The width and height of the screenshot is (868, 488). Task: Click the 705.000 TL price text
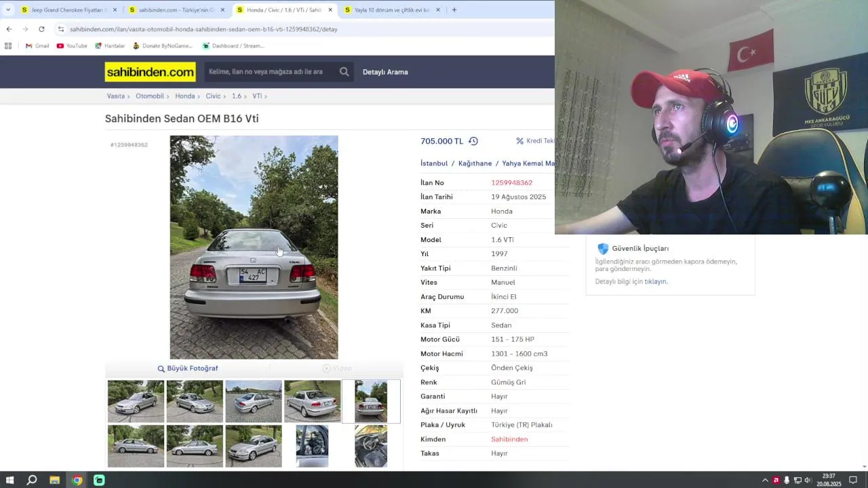click(x=441, y=141)
